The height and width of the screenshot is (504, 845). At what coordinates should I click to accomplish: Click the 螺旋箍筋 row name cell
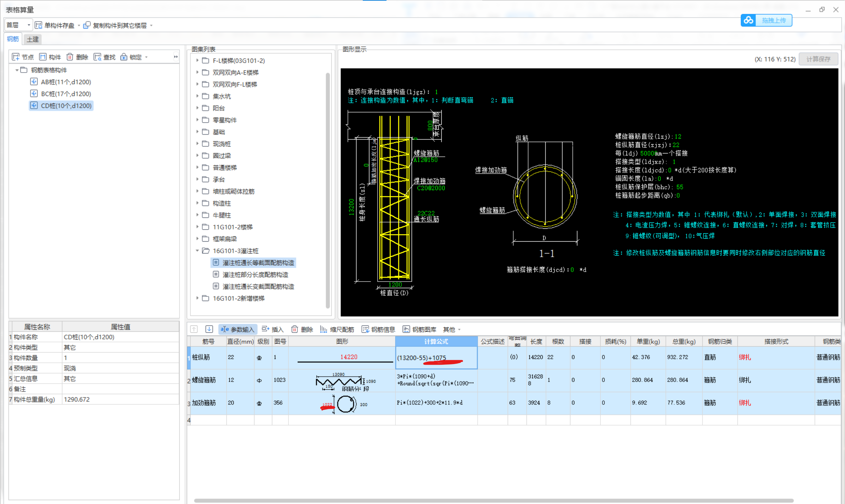coord(208,380)
